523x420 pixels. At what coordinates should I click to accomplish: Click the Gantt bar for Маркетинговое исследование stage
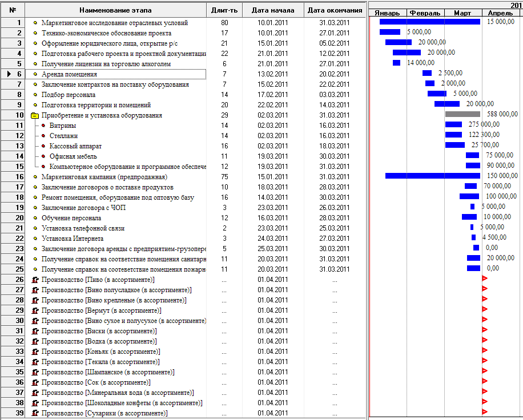pyautogui.click(x=429, y=22)
